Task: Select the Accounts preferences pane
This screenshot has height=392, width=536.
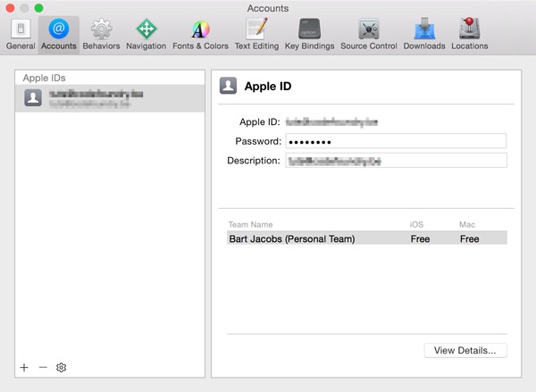Action: [x=59, y=35]
